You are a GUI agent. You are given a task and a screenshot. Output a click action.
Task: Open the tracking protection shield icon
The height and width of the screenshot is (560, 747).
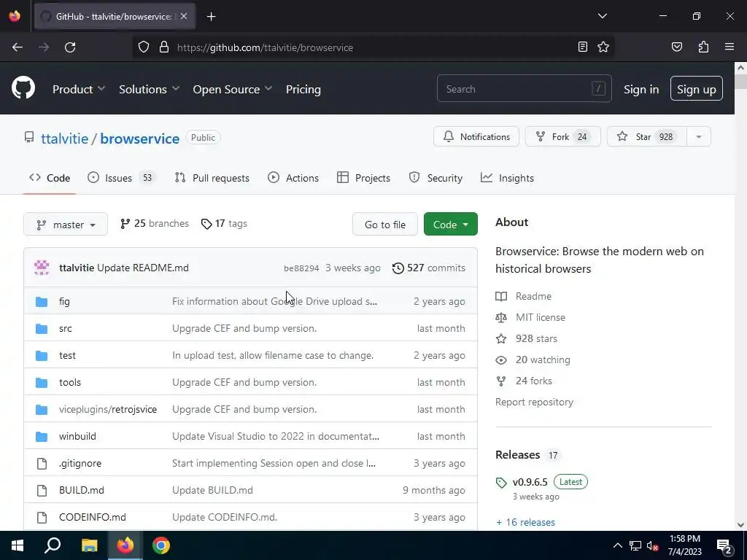pos(144,47)
